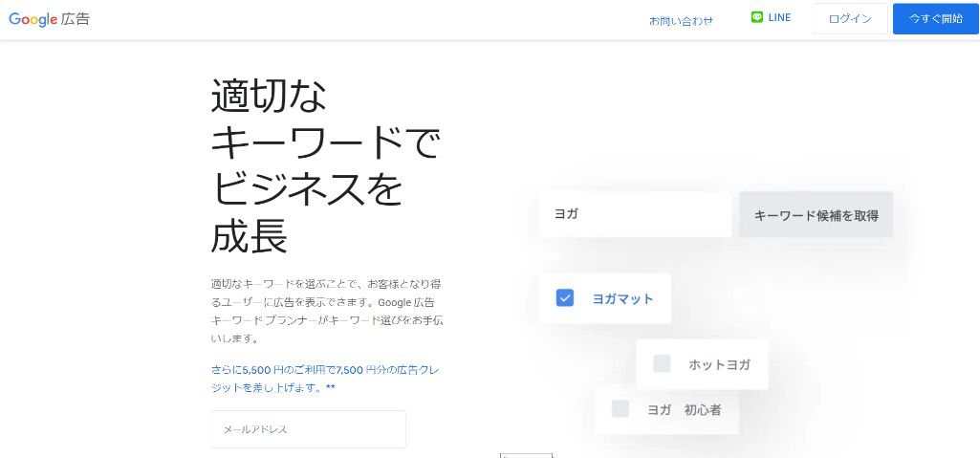Screen dimensions: 980x458
Task: Open the 7,500 円分の広告クレジット offer link
Action: coord(325,379)
